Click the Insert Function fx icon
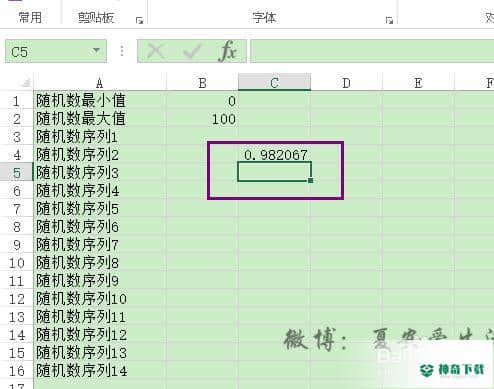The width and height of the screenshot is (494, 389). 228,51
